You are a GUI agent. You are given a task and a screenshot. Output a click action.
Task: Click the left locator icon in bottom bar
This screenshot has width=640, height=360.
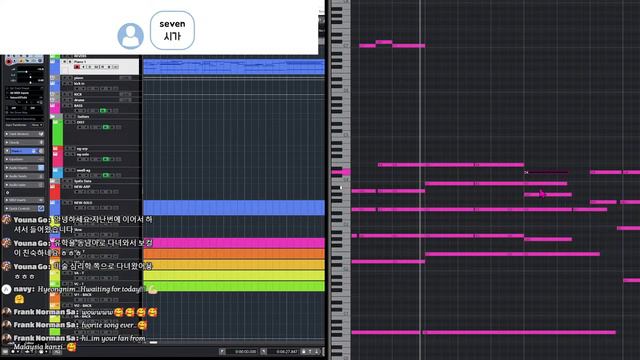[222, 351]
